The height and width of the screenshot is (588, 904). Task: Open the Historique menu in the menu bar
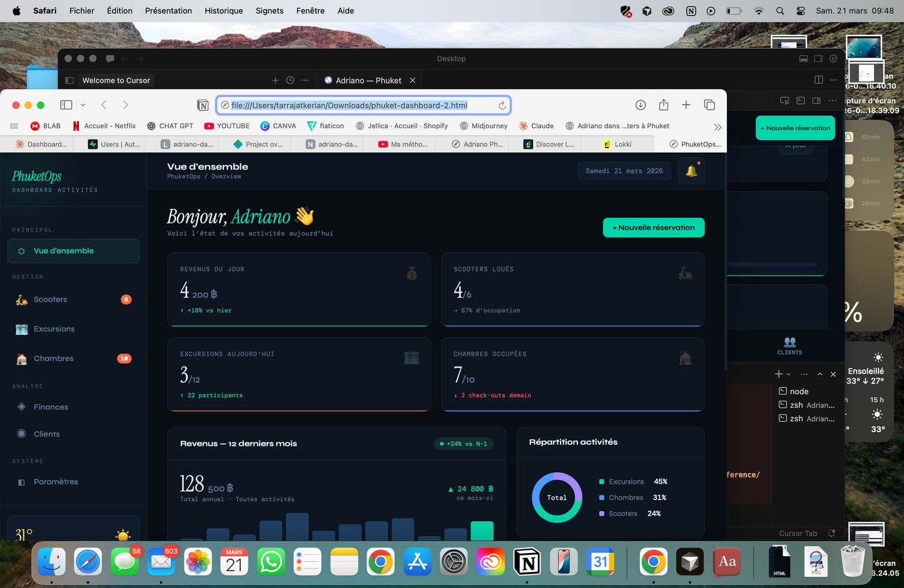(x=223, y=11)
